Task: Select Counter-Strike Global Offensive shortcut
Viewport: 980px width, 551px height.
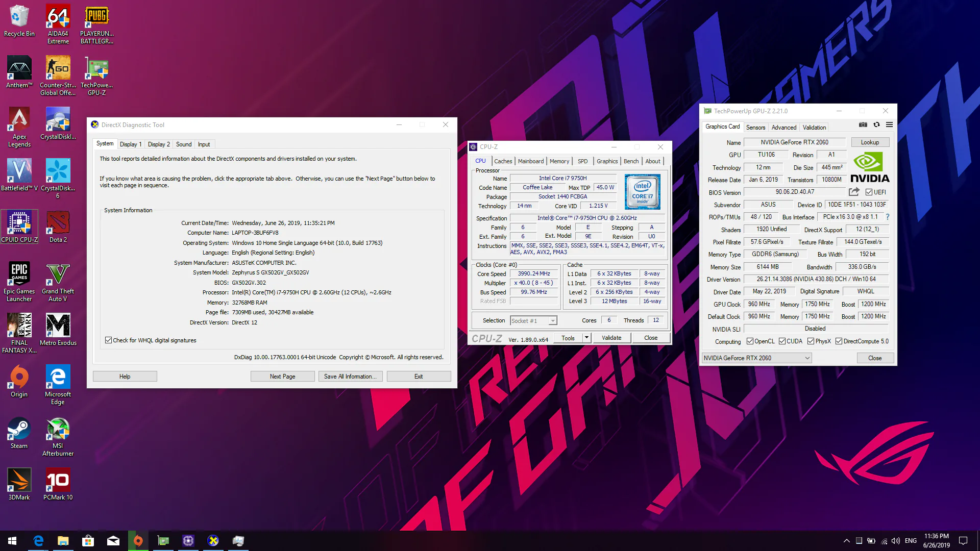Action: click(x=58, y=76)
